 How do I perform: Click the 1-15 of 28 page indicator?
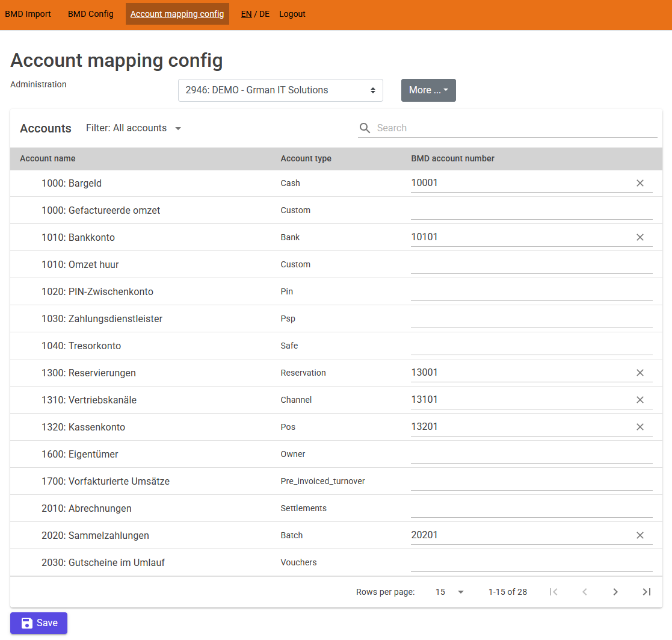pos(507,592)
